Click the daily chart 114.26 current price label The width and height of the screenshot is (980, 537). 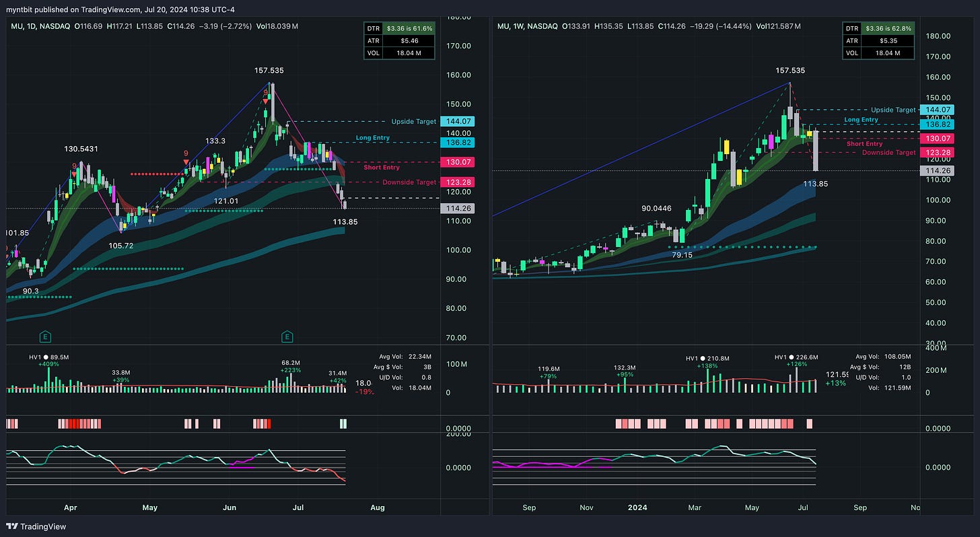[x=458, y=209]
